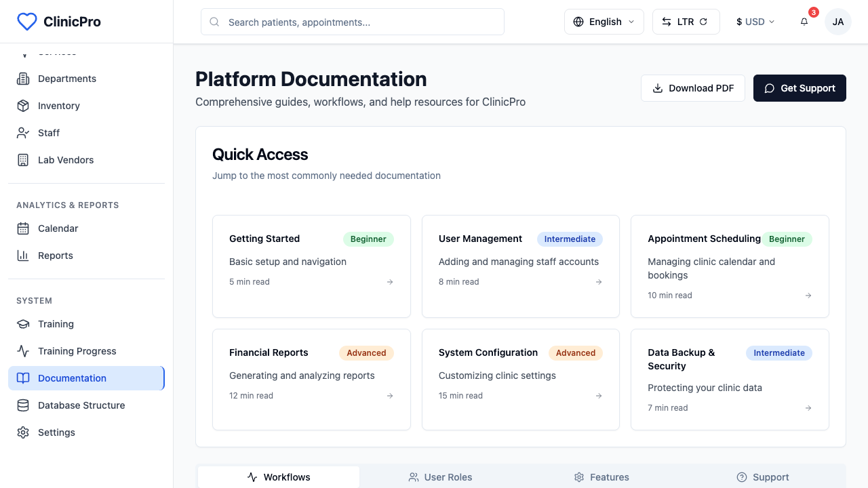The image size is (868, 488).
Task: Open the USD currency dropdown
Action: [x=755, y=22]
